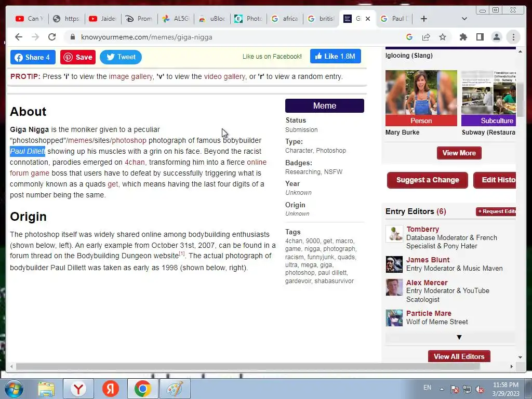
Task: Click the [1] footnote reference
Action: pyautogui.click(x=182, y=254)
